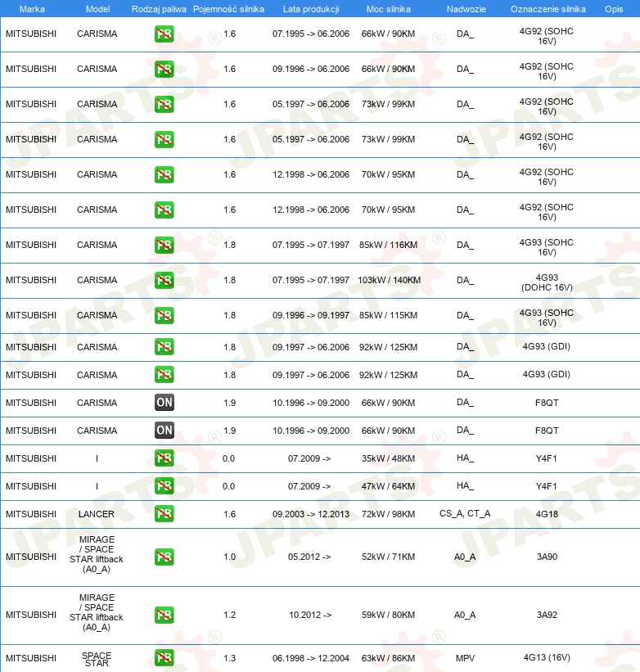Click the 4G93 (DOHC 16V) engine code
The image size is (640, 672).
pyautogui.click(x=547, y=283)
